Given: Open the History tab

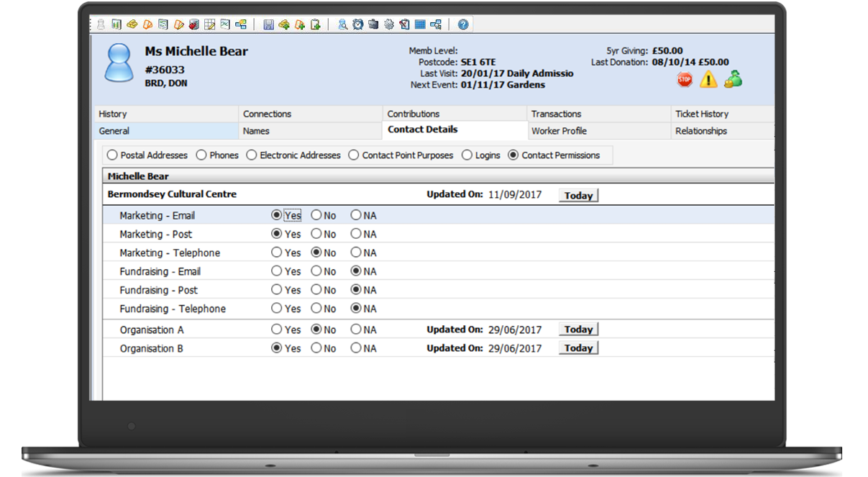Looking at the screenshot, I should 115,113.
